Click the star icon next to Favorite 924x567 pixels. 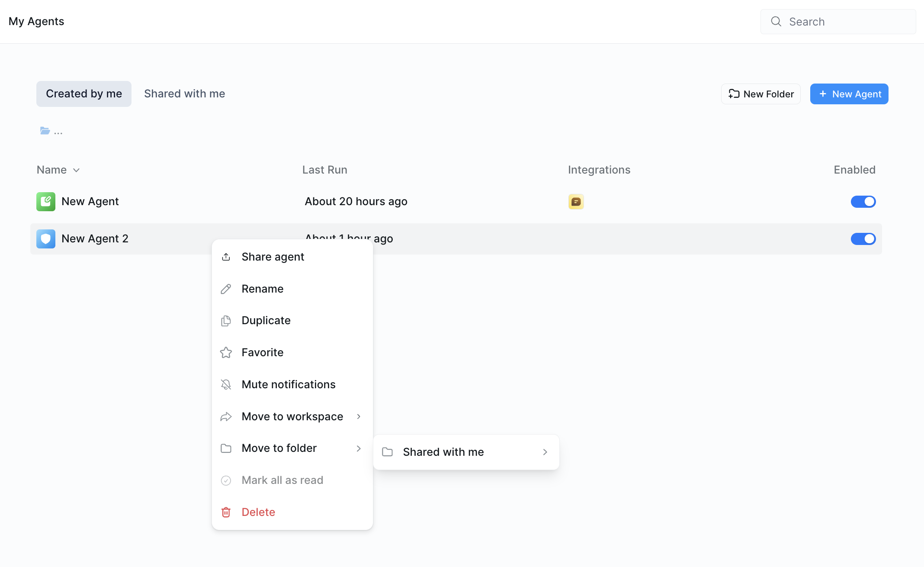click(226, 352)
